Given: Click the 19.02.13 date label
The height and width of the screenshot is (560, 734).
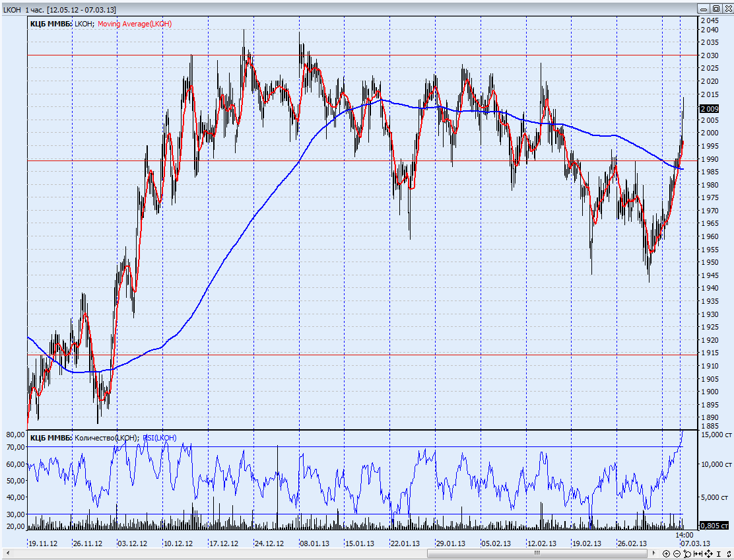Looking at the screenshot, I should pyautogui.click(x=587, y=543).
